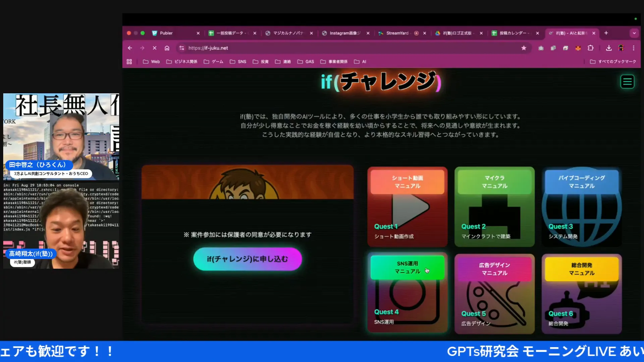This screenshot has height=362, width=644.
Task: Bookmark the page with the star icon
Action: [524, 48]
